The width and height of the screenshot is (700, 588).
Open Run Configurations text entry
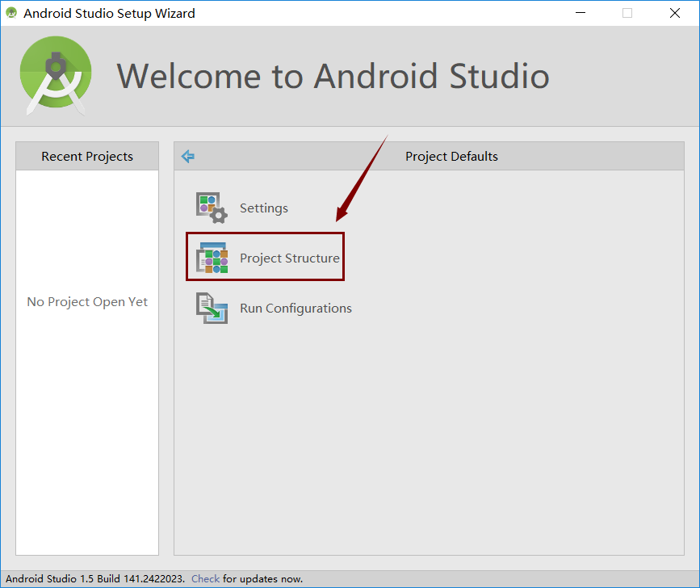tap(296, 308)
